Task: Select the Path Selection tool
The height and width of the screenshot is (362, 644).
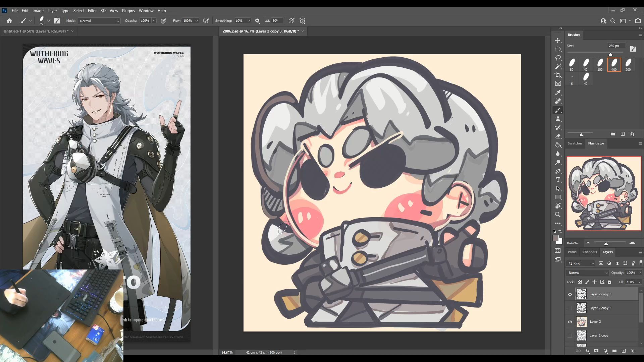Action: click(558, 188)
